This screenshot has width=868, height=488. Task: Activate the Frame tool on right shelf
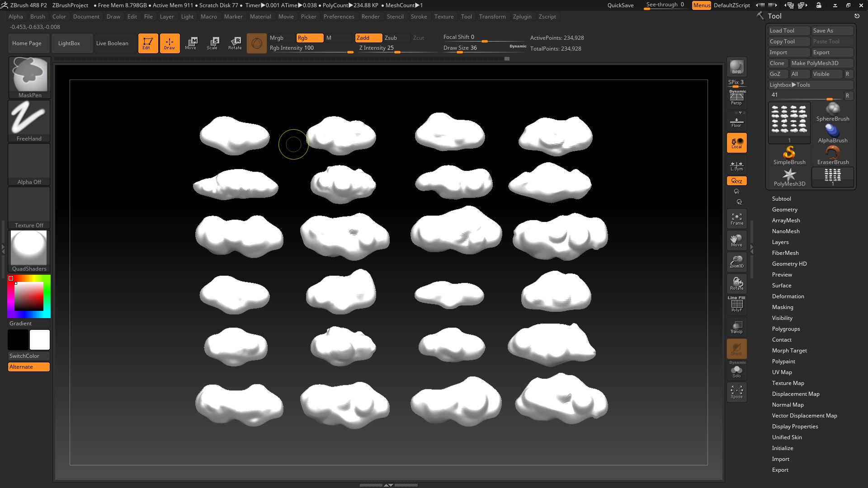click(x=736, y=219)
